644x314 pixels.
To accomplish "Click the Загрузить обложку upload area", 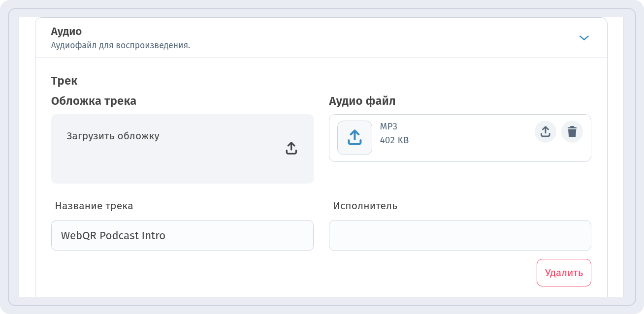I will 182,149.
